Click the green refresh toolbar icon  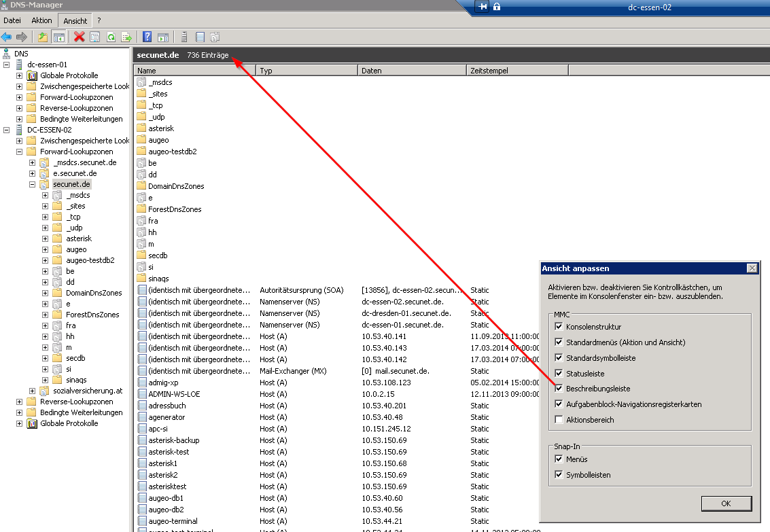point(111,37)
